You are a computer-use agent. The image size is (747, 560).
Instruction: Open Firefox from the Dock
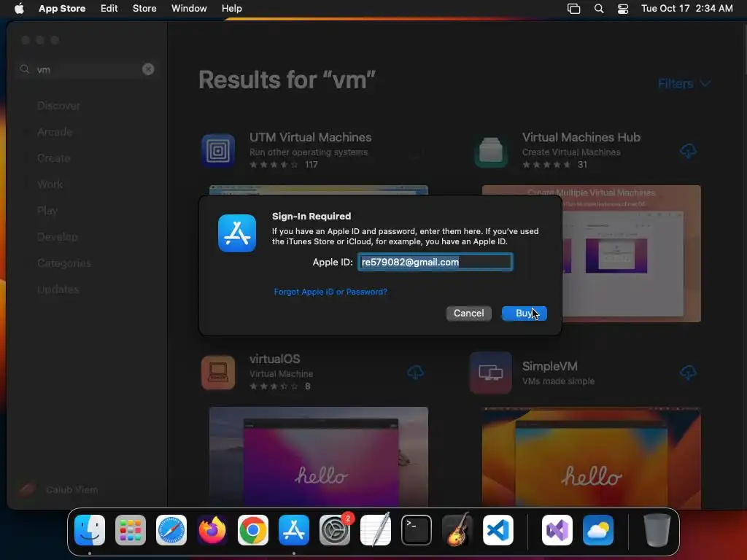coord(212,530)
